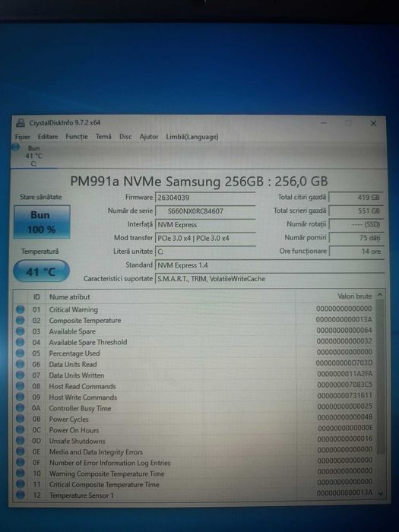Viewport: 399px width, 532px height.
Task: Open the Funcție menu
Action: coord(77,137)
